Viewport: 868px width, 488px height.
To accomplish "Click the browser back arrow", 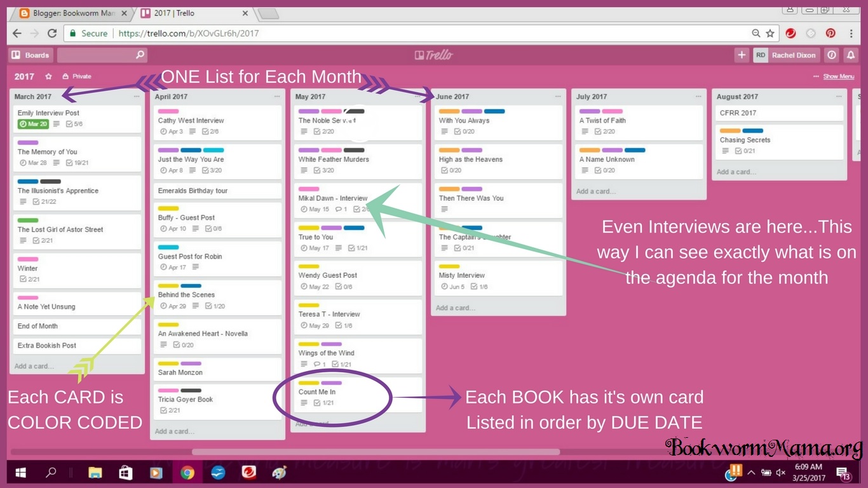I will pos(17,34).
